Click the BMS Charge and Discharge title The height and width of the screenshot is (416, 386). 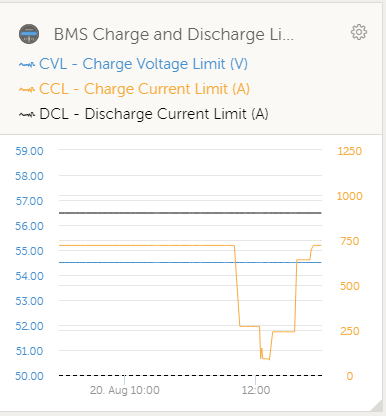point(174,34)
